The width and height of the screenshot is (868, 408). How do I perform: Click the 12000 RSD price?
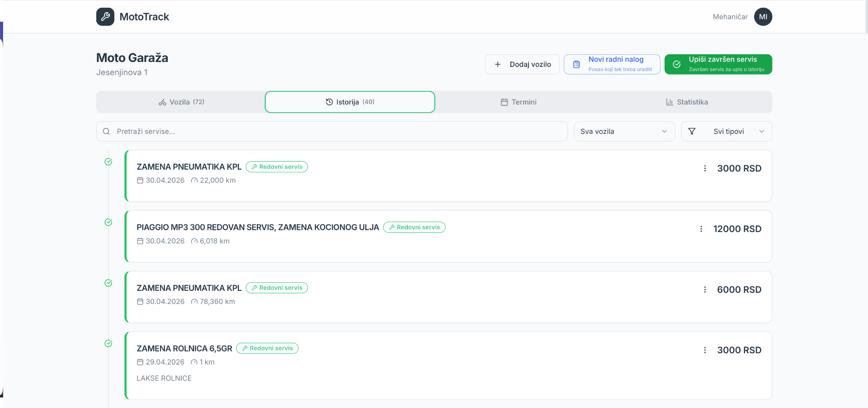(x=737, y=229)
